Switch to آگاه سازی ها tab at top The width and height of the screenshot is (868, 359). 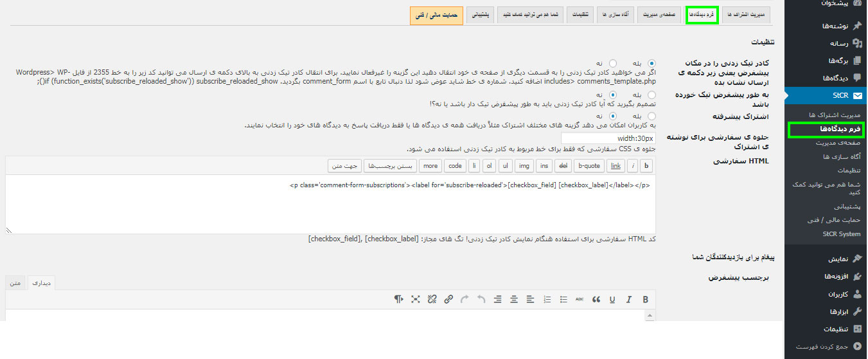pos(616,14)
